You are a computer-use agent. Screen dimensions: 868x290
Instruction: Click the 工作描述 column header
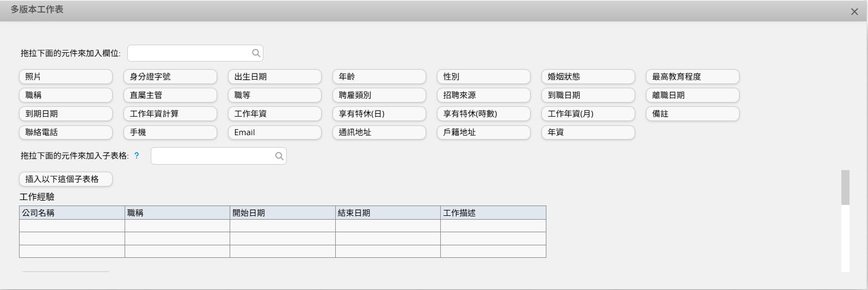[493, 213]
